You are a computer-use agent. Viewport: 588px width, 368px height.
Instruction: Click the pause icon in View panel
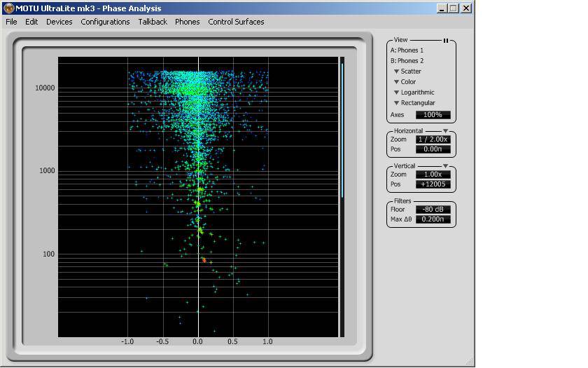pos(446,41)
